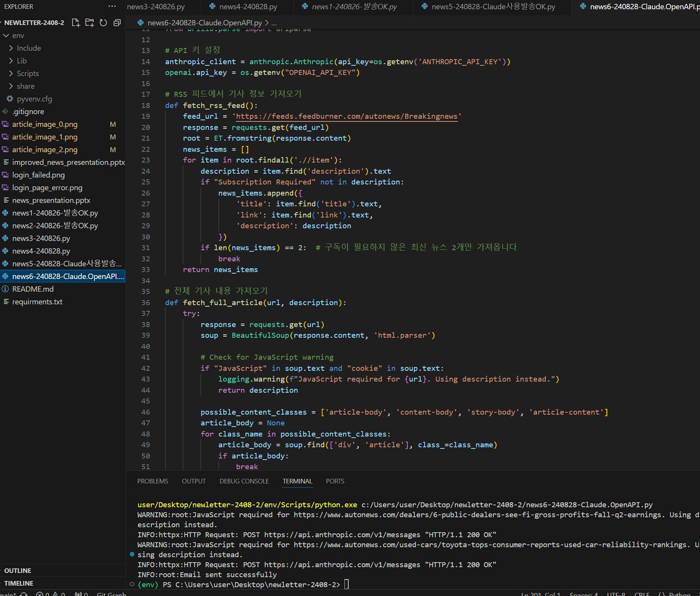This screenshot has height=596, width=700.
Task: Select news6-240828-Claude.OpenAPI file in Explorer
Action: tap(63, 276)
